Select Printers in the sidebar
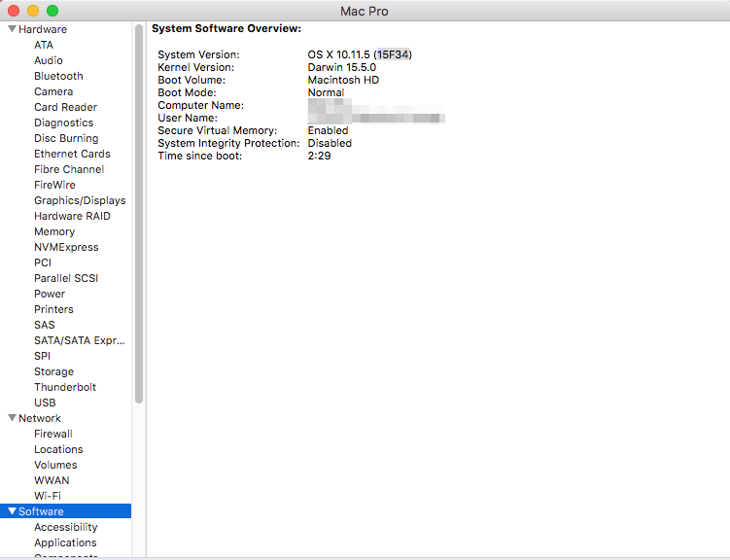The height and width of the screenshot is (560, 730). click(x=54, y=309)
